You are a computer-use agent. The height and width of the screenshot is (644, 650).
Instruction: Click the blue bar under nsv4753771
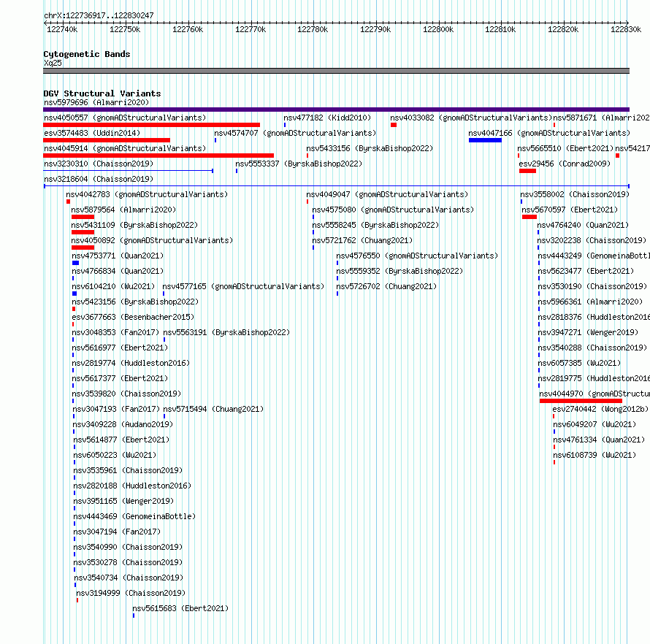(75, 263)
